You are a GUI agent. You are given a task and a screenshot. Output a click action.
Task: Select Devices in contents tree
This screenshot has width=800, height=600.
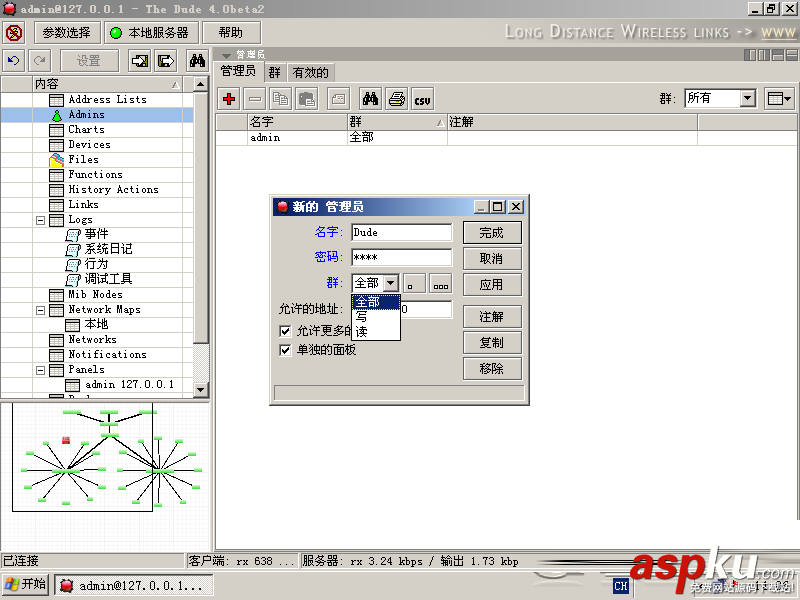pos(89,144)
